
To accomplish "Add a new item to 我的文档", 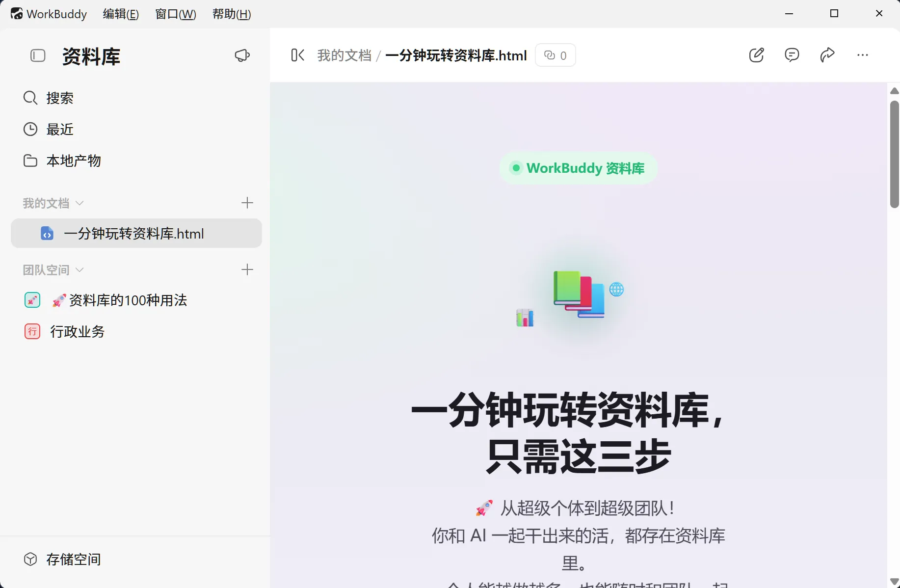I will [247, 203].
